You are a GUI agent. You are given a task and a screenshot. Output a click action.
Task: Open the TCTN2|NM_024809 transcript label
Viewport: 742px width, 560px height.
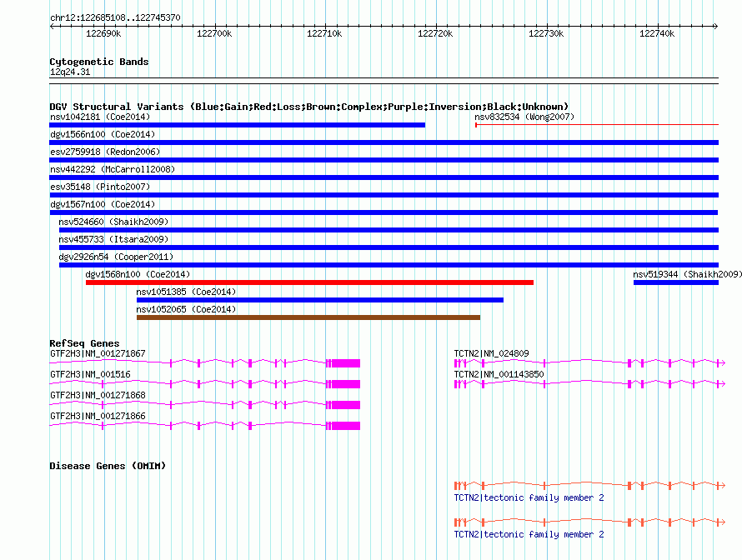[492, 354]
